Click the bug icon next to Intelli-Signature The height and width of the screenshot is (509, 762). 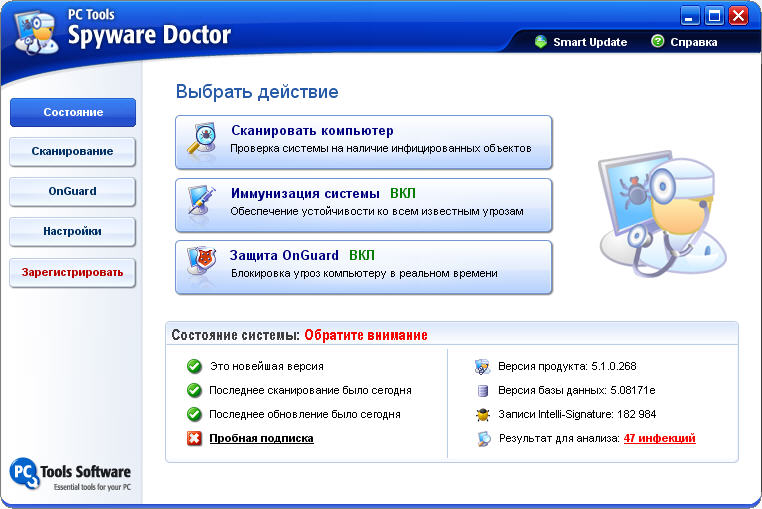(x=483, y=415)
